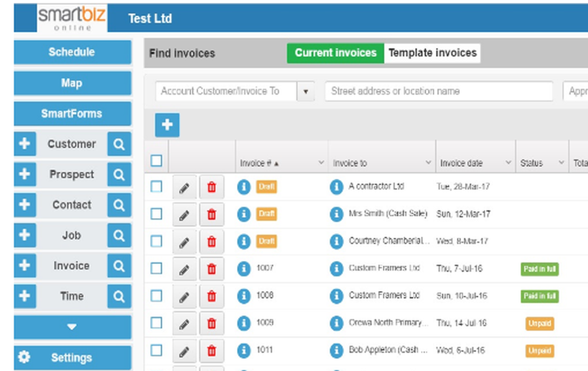Check the select-all checkbox in the header
The image size is (588, 371).
[156, 161]
